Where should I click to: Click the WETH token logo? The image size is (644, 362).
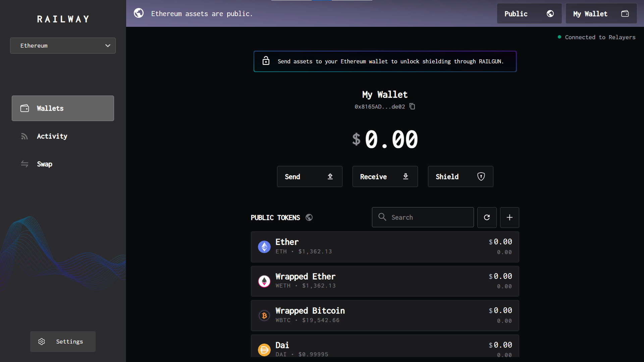[x=264, y=281]
